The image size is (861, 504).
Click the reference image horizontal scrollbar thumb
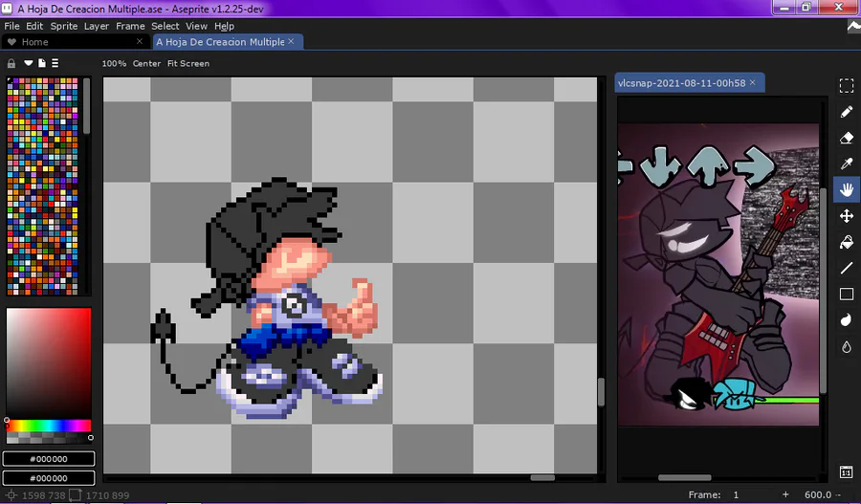[x=685, y=477]
